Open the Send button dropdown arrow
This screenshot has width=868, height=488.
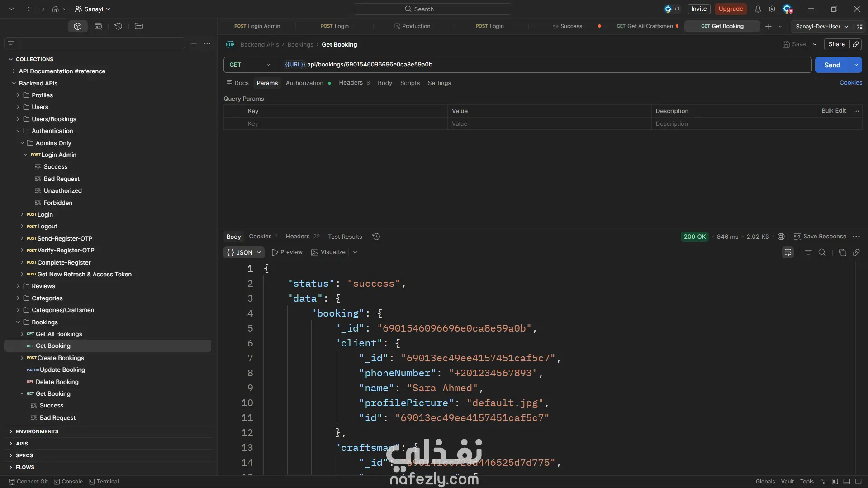pos(856,65)
